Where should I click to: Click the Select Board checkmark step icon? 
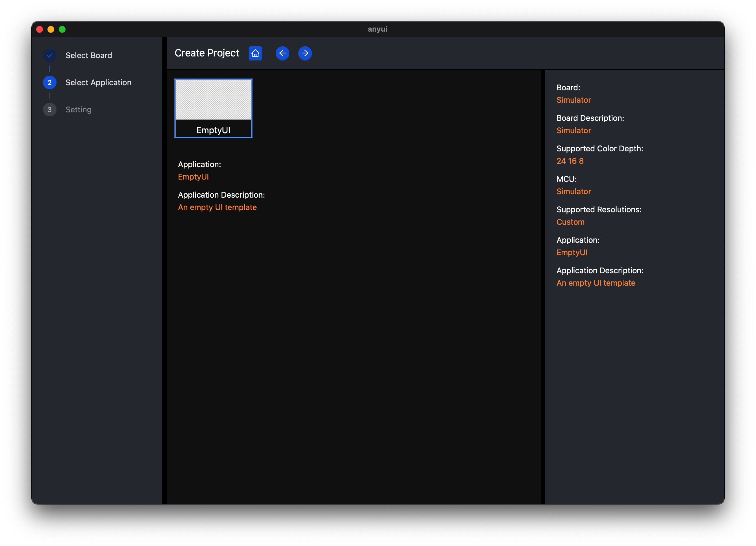50,55
